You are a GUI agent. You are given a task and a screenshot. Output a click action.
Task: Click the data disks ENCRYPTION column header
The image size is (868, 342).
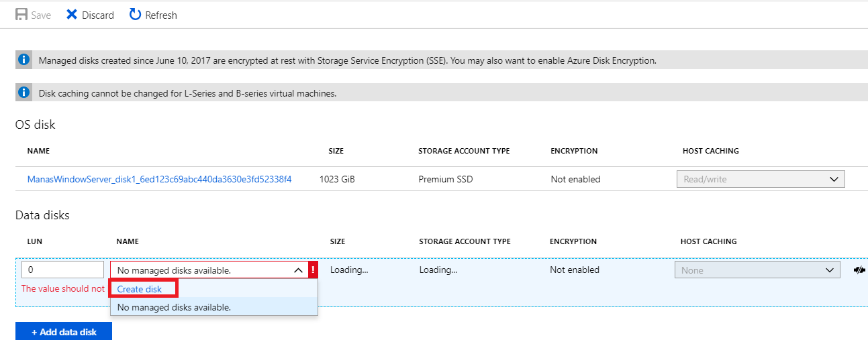(x=573, y=241)
